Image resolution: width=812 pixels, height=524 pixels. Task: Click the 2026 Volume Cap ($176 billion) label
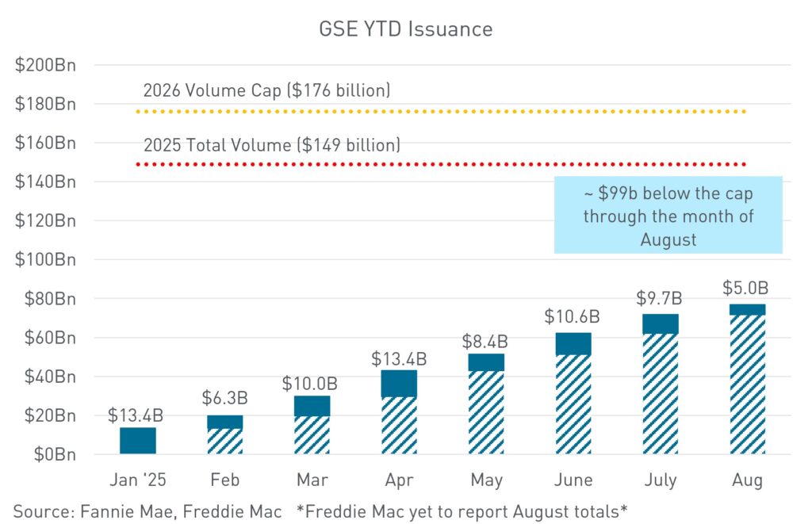pyautogui.click(x=266, y=90)
